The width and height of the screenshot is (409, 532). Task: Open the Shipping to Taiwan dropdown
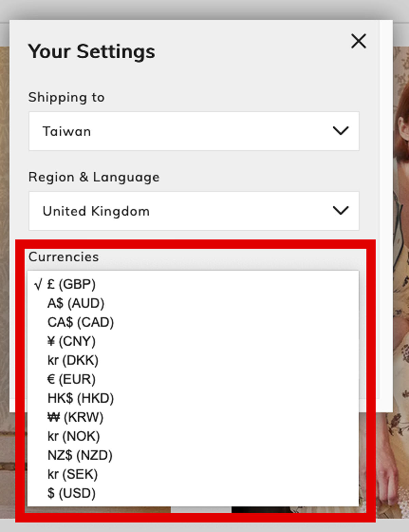click(194, 131)
